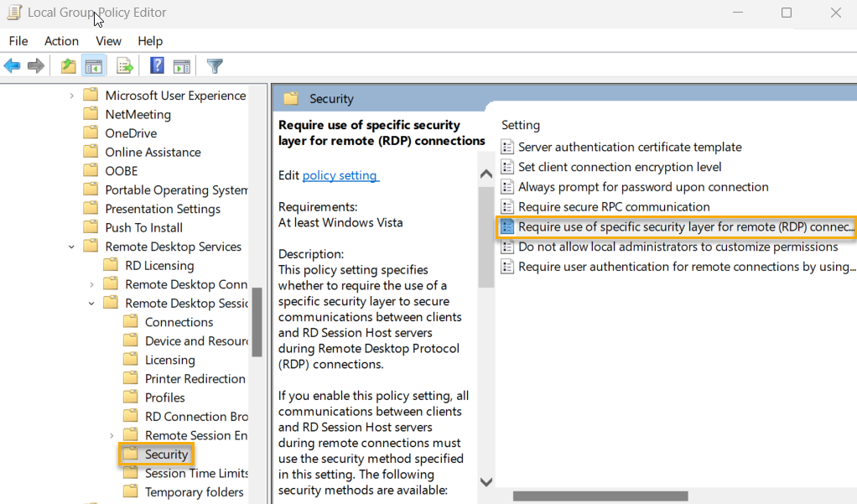Click the down scroll arrow of the description pane

tap(486, 482)
